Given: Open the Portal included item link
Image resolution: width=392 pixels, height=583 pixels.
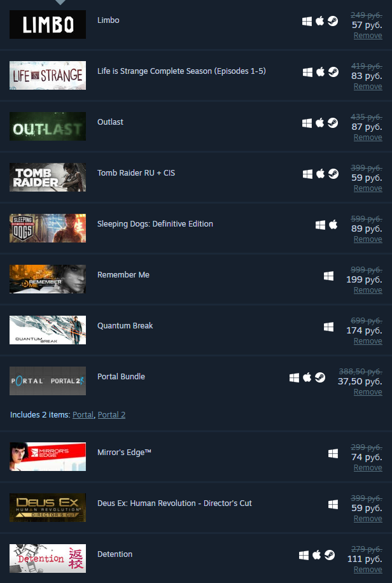Looking at the screenshot, I should (83, 415).
